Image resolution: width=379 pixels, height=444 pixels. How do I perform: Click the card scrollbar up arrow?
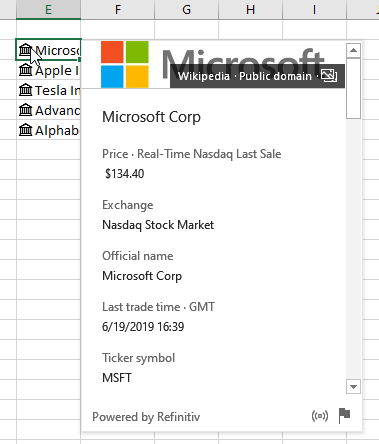[353, 51]
